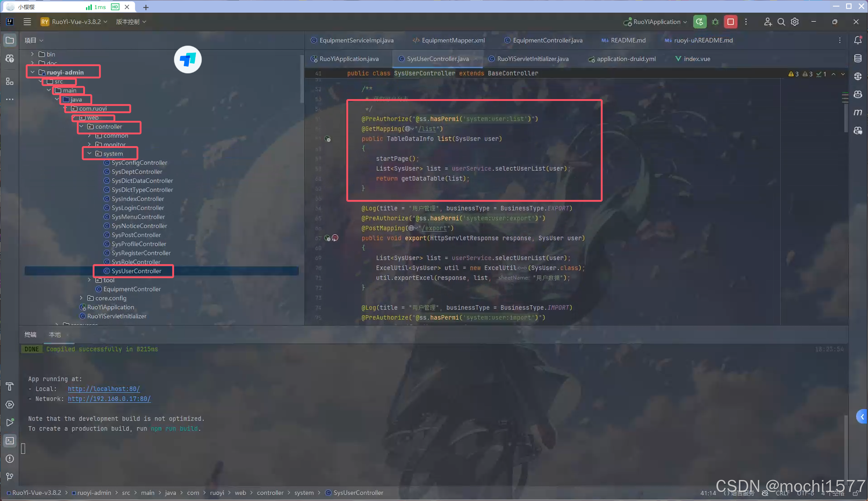Click the Debug bug icon in toolbar

click(x=715, y=22)
